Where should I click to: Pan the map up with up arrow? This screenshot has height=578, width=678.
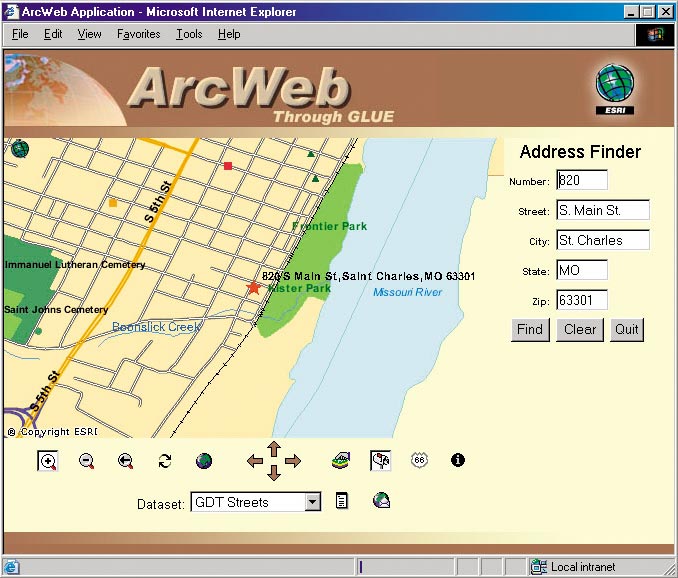pyautogui.click(x=274, y=449)
